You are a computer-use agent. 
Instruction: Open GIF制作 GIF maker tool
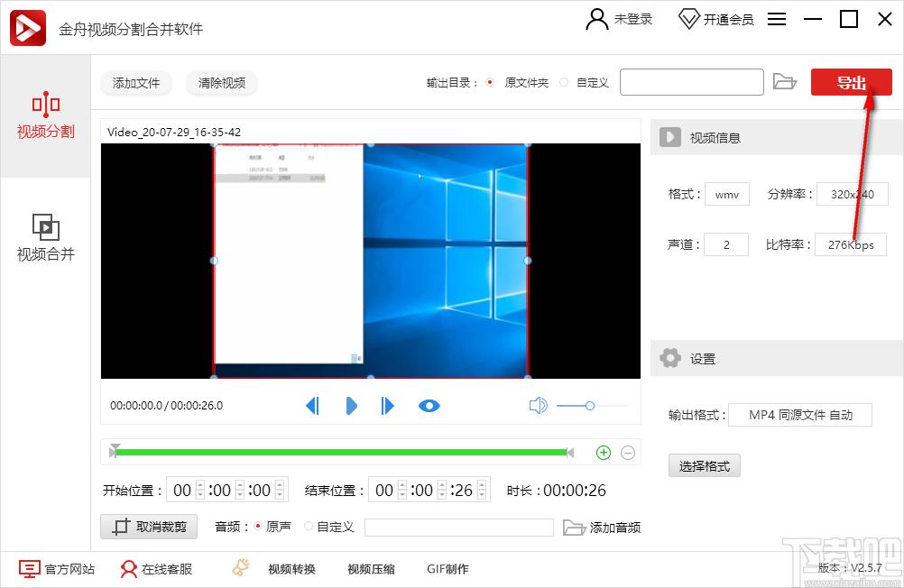coord(448,569)
